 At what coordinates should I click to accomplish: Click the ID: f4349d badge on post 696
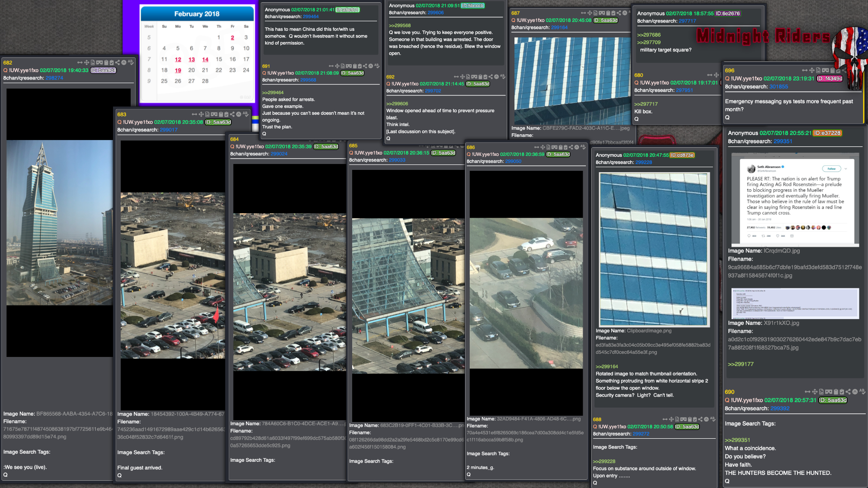point(830,79)
